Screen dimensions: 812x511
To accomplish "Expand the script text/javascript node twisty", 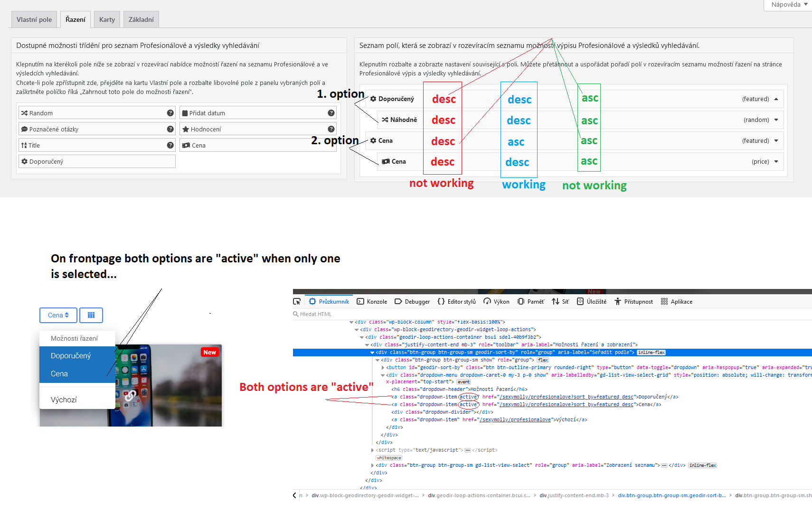I will click(372, 450).
